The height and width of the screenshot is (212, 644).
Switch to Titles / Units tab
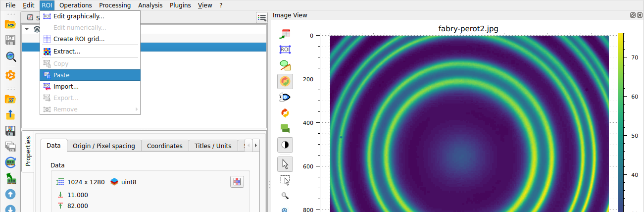coord(213,146)
